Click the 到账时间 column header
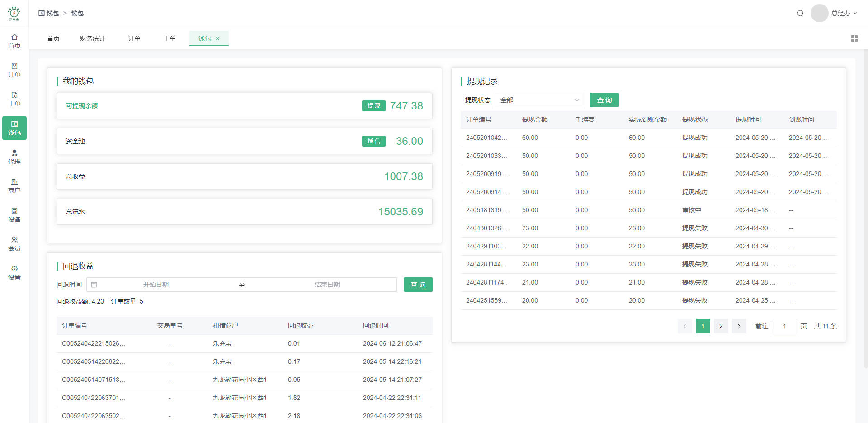The width and height of the screenshot is (868, 423). (802, 119)
